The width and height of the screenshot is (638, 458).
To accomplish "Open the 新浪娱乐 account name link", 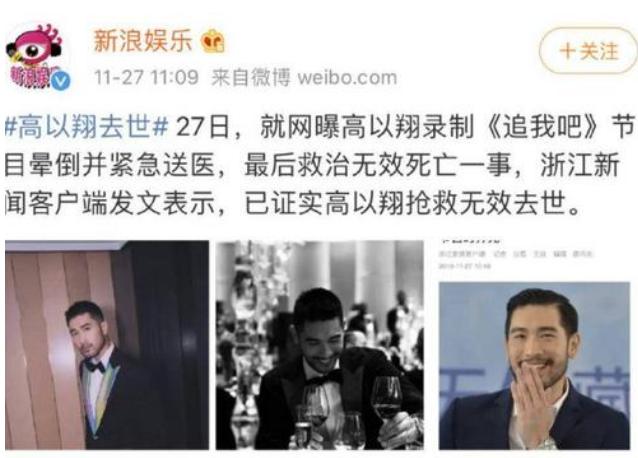I will (142, 41).
